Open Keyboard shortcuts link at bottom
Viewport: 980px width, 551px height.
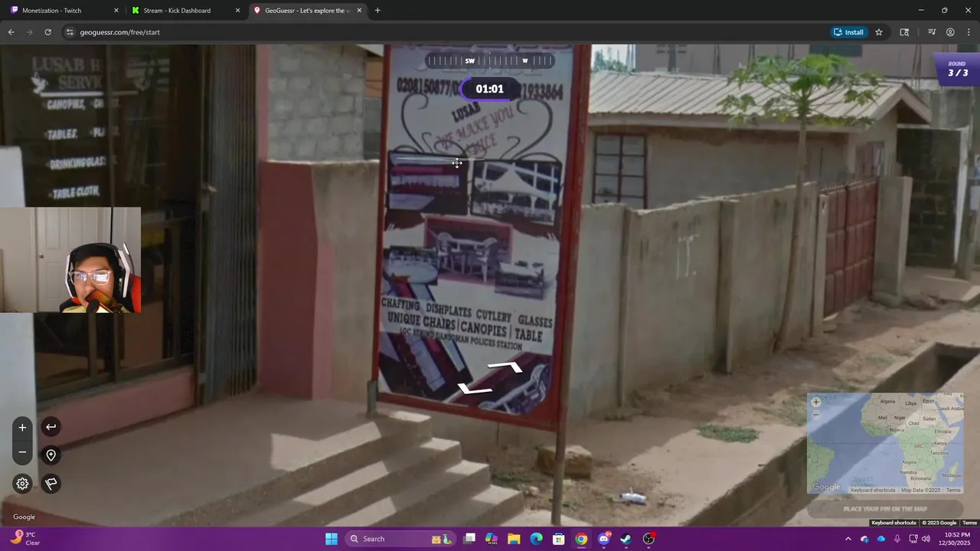[x=893, y=523]
